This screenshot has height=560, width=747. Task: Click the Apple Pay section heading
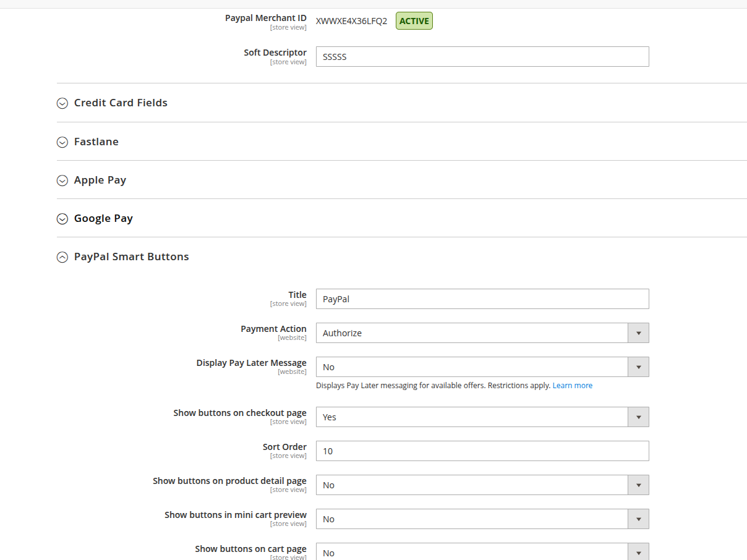pos(100,180)
